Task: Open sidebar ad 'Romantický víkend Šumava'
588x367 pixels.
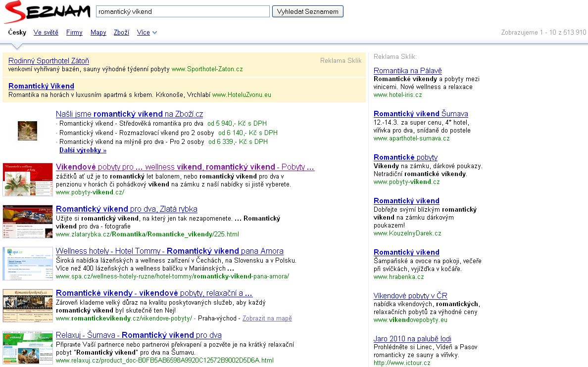Action: point(421,114)
